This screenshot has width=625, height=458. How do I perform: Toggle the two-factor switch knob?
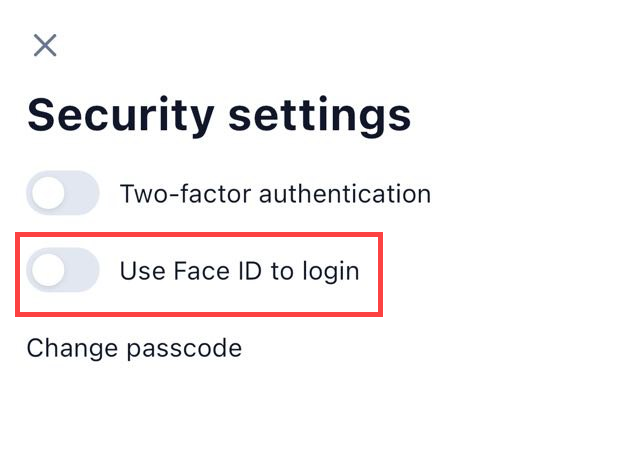click(x=48, y=193)
